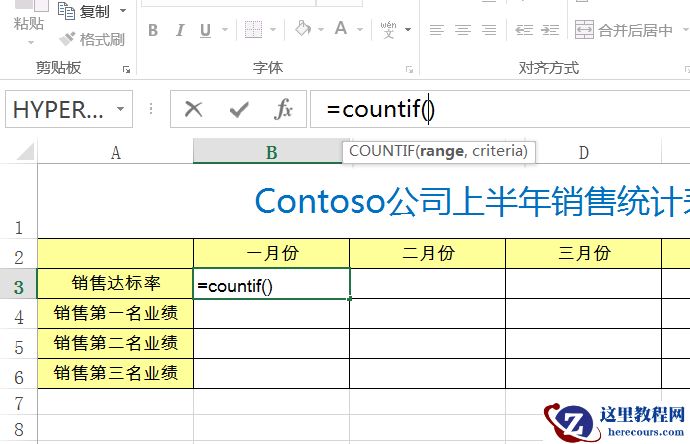
Task: Click the formula bar expand dots handle
Action: (x=151, y=109)
